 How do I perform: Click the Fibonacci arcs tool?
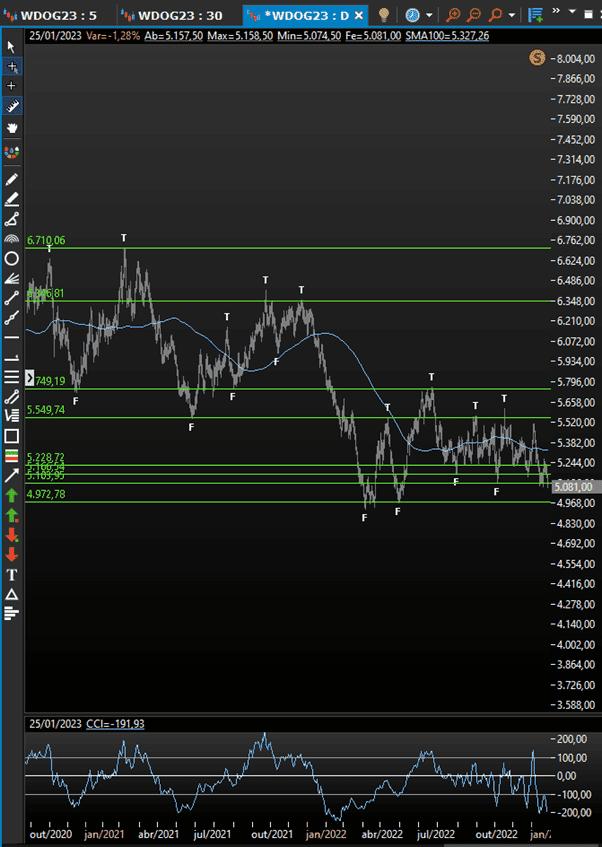12,239
